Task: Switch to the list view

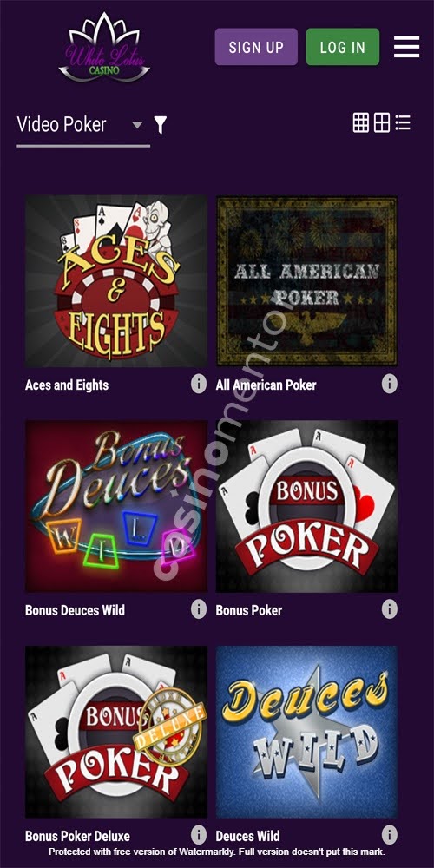Action: 403,122
